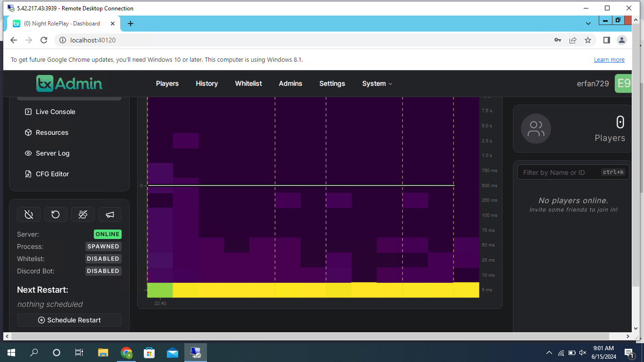
Task: Click the kick all players icon
Action: coord(83,214)
